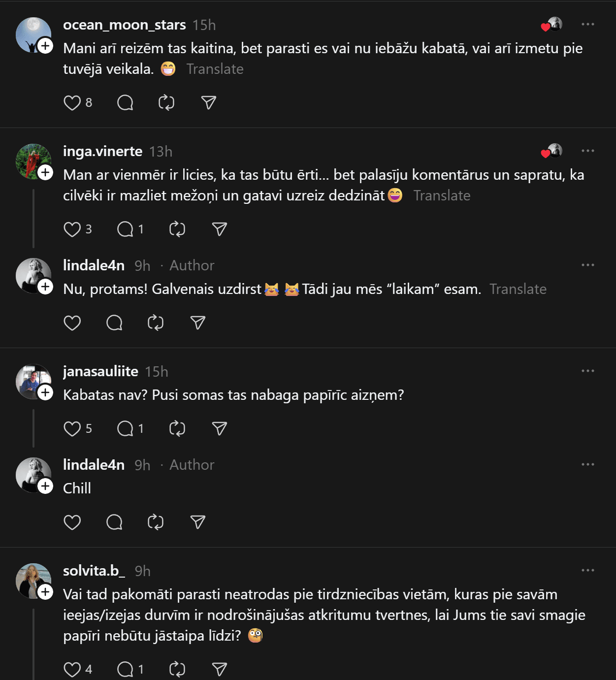This screenshot has height=680, width=616.
Task: Follow ocean_moon_stars via plus badge
Action: 45,46
